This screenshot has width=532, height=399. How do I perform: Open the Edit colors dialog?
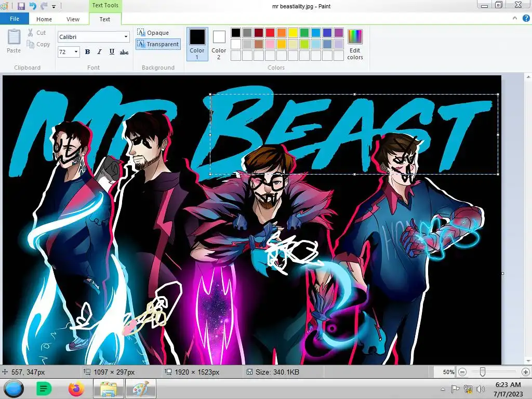coord(355,45)
